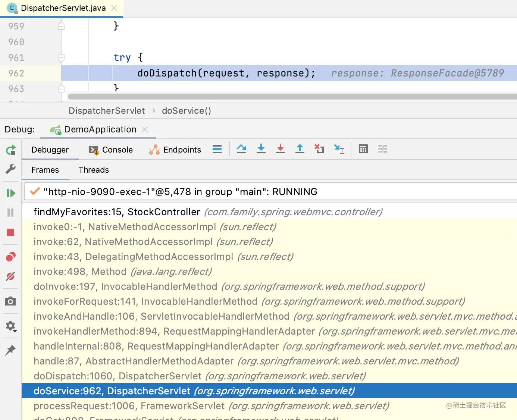This screenshot has width=517, height=420.
Task: Select doService:962 DispatcherServlet frame
Action: pos(269,391)
